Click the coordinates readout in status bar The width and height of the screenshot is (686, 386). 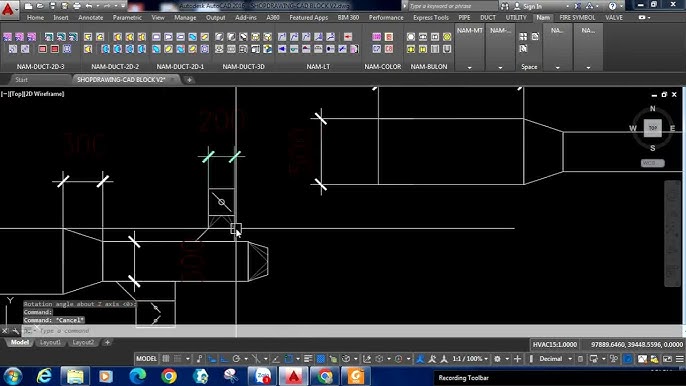click(x=637, y=345)
